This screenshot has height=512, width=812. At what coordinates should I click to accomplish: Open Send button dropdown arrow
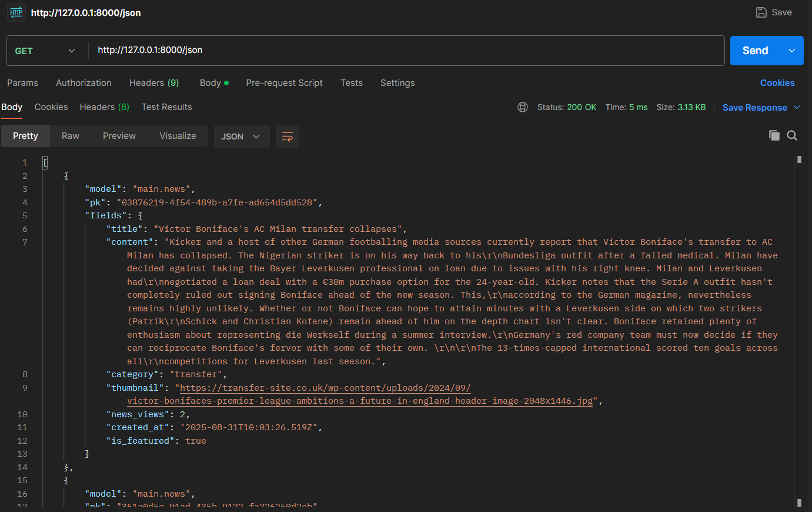(x=792, y=51)
